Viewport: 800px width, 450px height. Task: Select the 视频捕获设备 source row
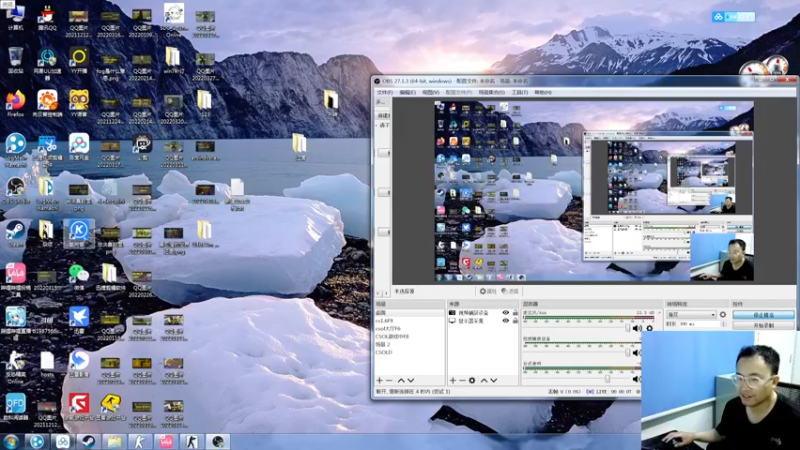tap(483, 313)
